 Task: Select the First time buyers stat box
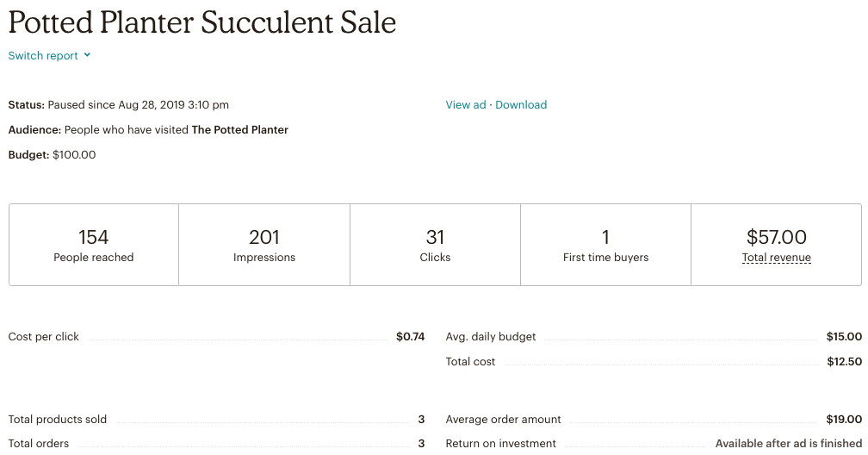coord(605,245)
